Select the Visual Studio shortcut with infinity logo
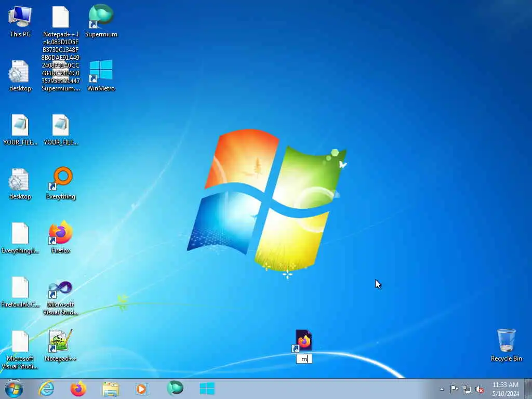The height and width of the screenshot is (399, 532). [61, 298]
